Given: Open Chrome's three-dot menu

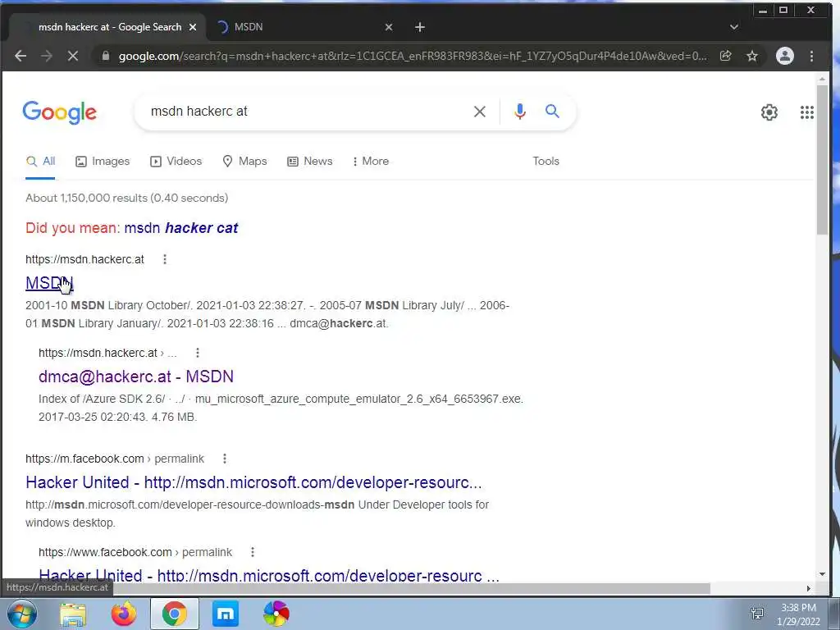Looking at the screenshot, I should click(811, 56).
